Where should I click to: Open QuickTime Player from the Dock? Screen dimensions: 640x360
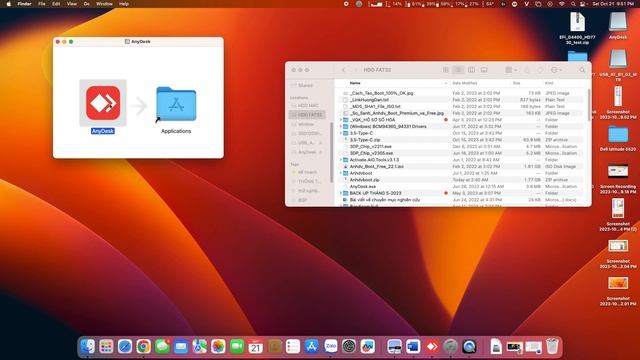(x=469, y=347)
